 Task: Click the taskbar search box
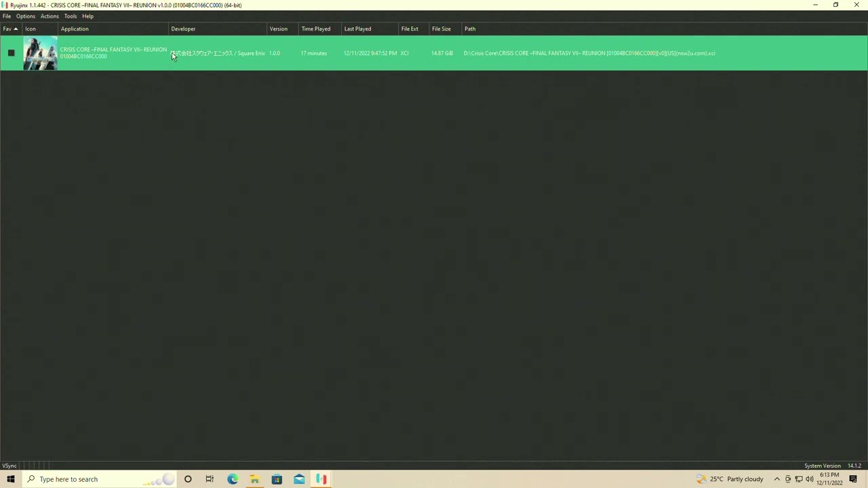99,479
